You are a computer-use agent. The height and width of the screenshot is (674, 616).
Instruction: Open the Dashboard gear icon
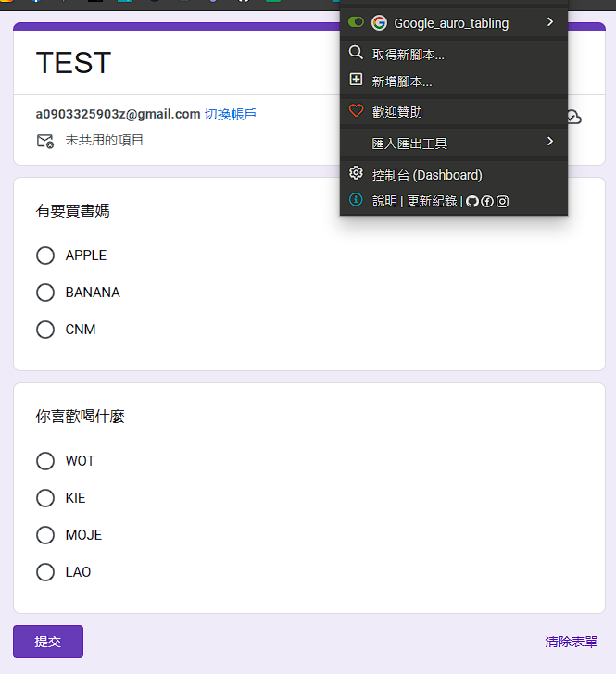356,174
